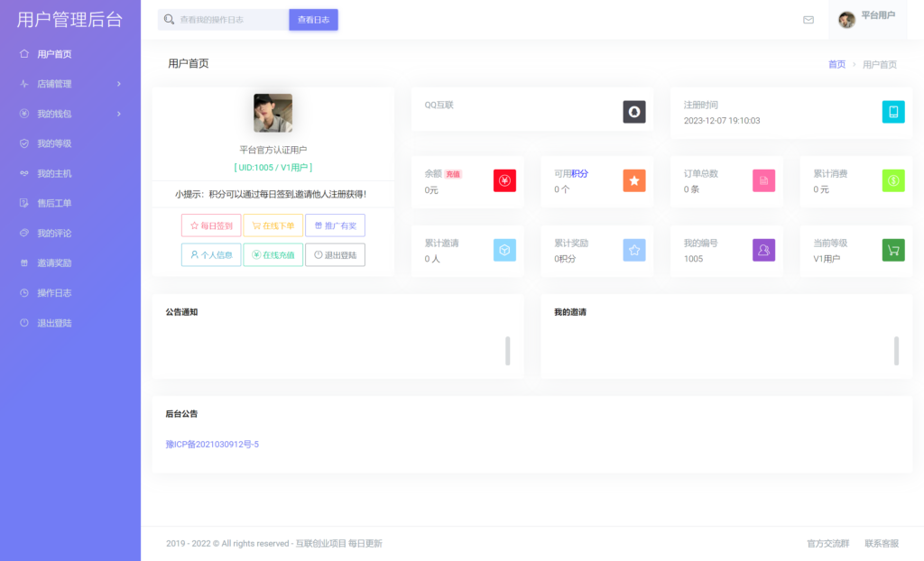Viewport: 924px width, 561px height.
Task: Click the 我的评论 sidebar icon
Action: pos(24,233)
